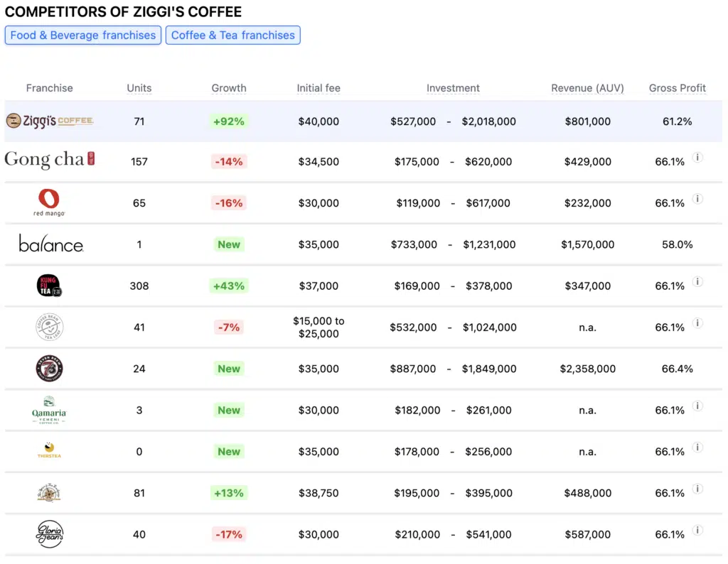Click the Balance brand logo

pos(50,244)
